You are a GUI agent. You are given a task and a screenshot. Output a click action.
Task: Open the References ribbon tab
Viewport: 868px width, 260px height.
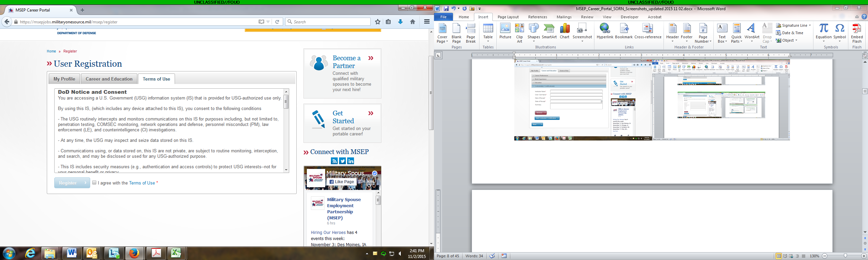pyautogui.click(x=537, y=17)
